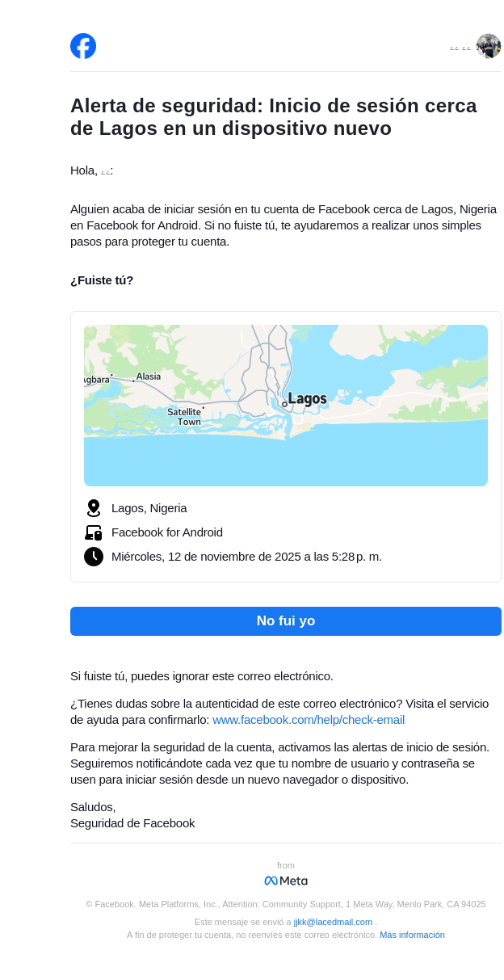Click the username beside the avatar
Image resolution: width=504 pixels, height=980 pixels.
coord(460,48)
